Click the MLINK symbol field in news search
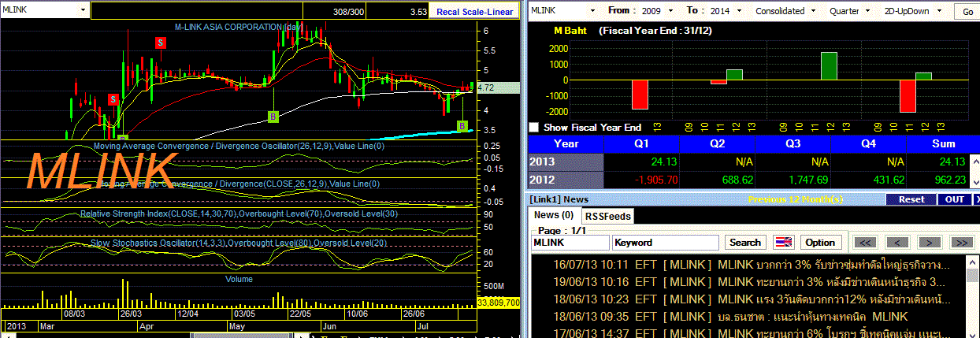 click(570, 243)
